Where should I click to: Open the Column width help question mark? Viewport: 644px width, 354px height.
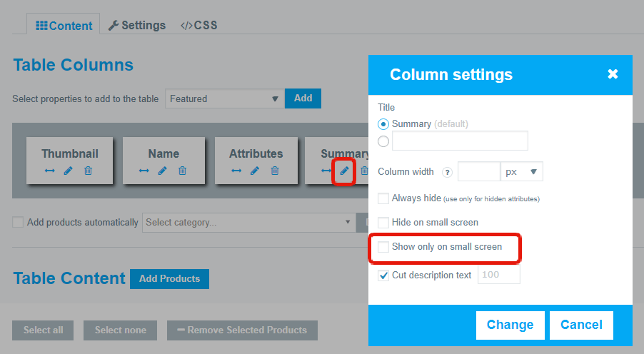point(447,172)
